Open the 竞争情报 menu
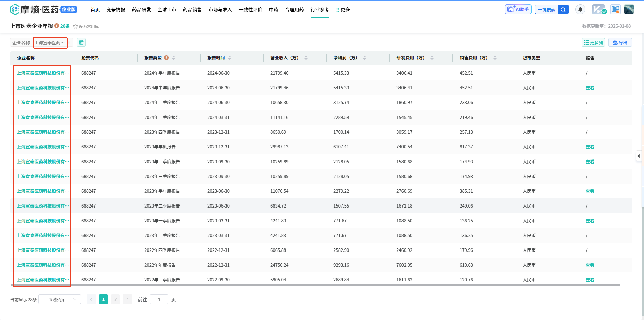This screenshot has height=320, width=644. (116, 10)
